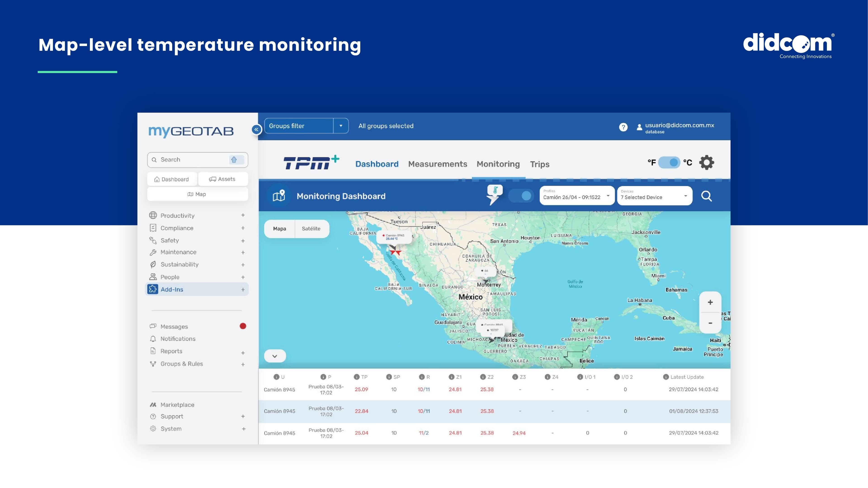The image size is (868, 488).
Task: Collapse map panel with chevron-down button
Action: pyautogui.click(x=275, y=356)
